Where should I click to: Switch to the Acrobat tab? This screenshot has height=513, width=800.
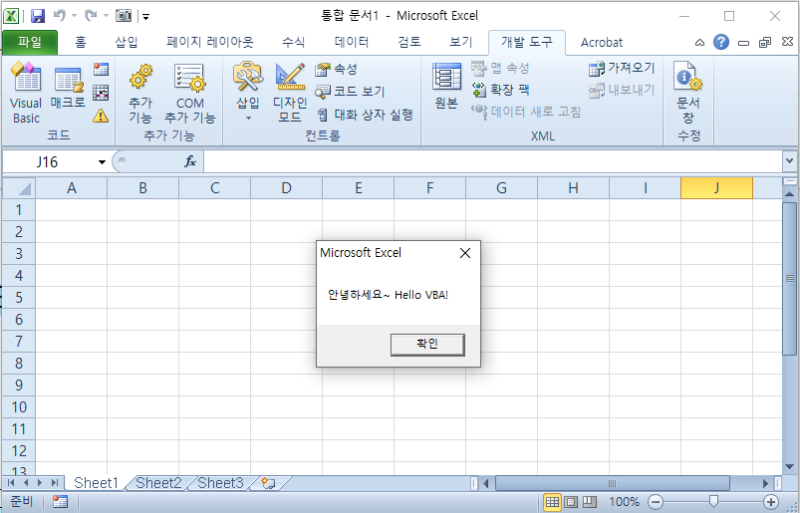pos(602,42)
